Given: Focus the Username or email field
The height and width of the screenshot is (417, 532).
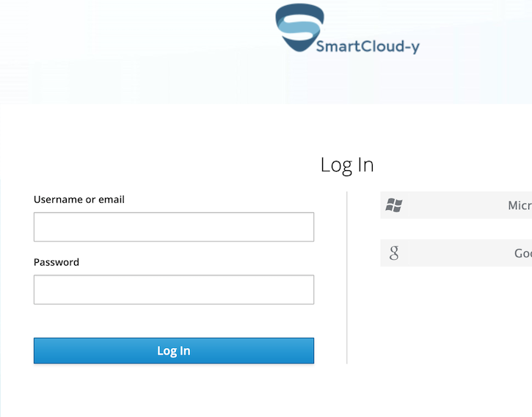Looking at the screenshot, I should click(x=174, y=227).
